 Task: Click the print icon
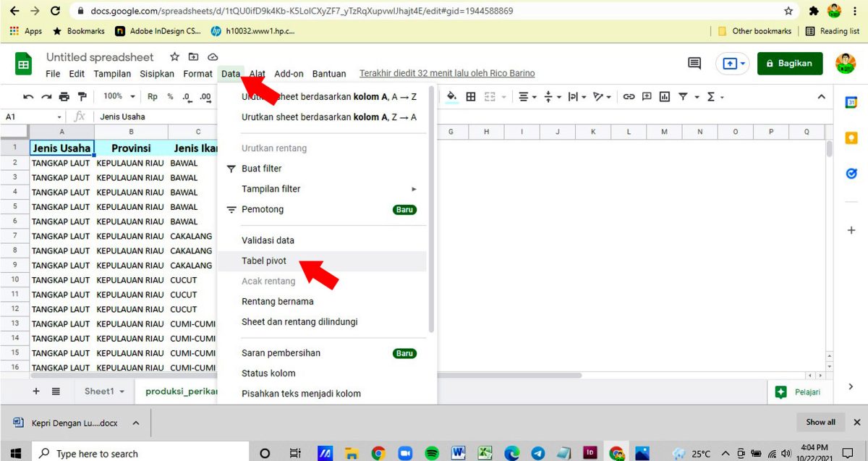pos(64,96)
